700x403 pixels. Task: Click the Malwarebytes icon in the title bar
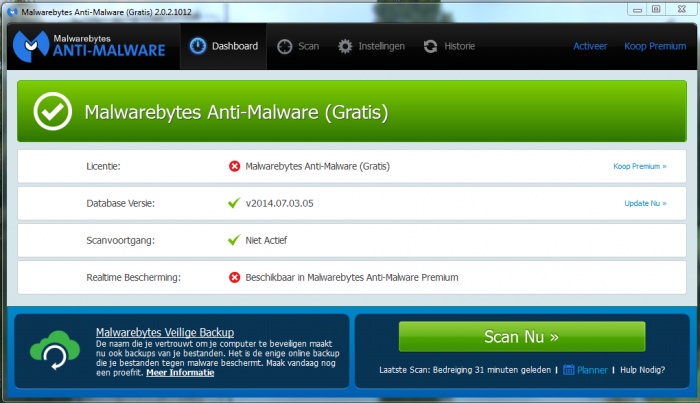click(x=12, y=12)
